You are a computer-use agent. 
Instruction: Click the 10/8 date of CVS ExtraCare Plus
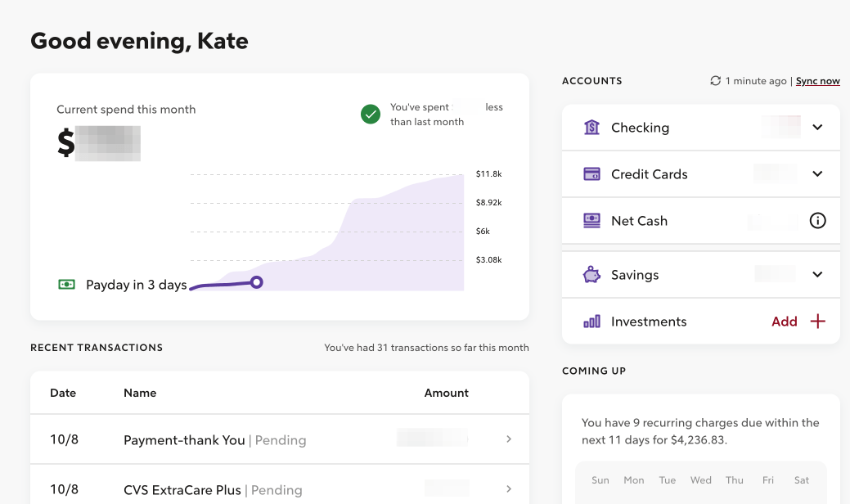[x=64, y=489]
